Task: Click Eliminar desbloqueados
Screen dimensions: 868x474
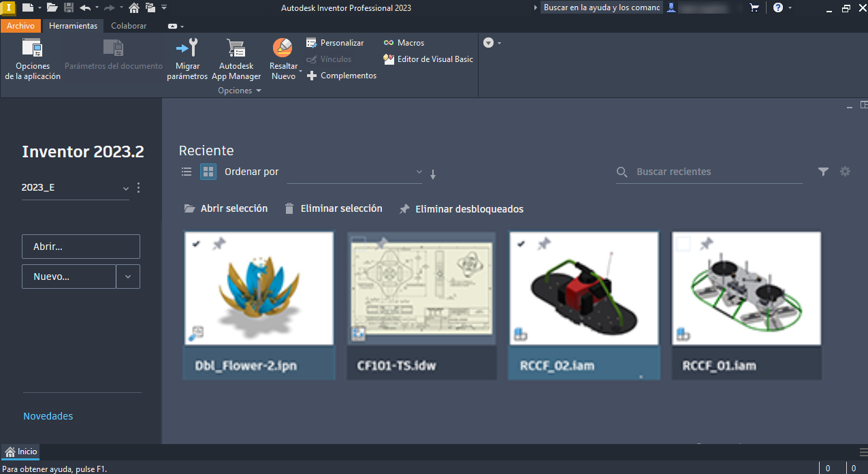Action: pos(461,209)
